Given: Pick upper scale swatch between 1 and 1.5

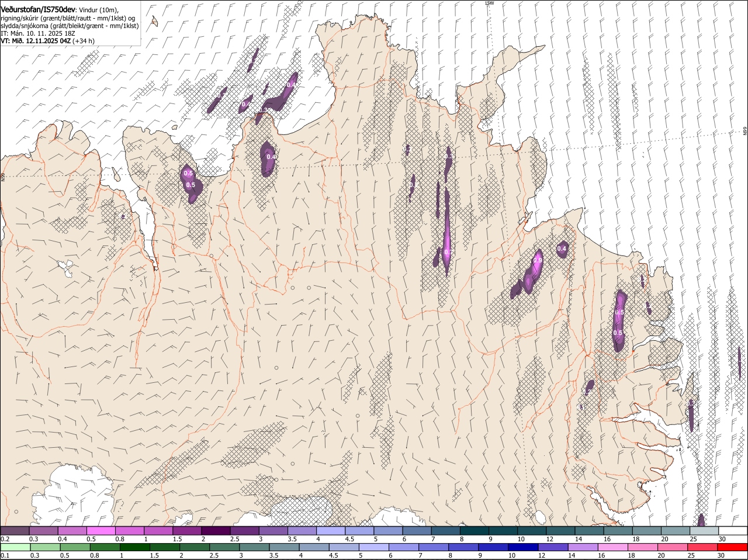Looking at the screenshot, I should (x=158, y=531).
